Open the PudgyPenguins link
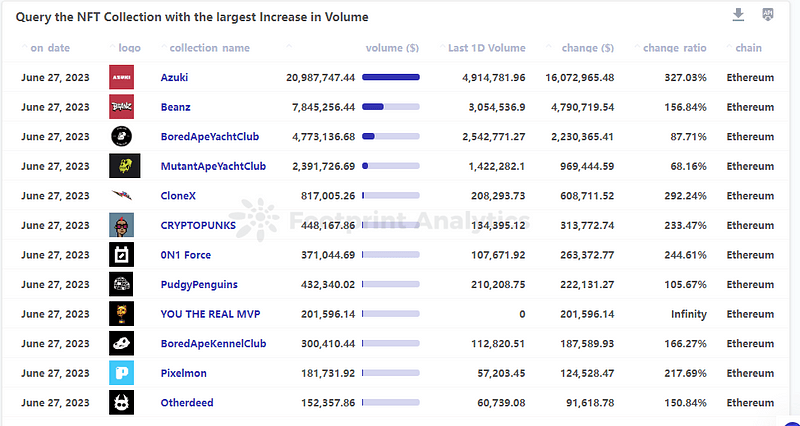 199,285
